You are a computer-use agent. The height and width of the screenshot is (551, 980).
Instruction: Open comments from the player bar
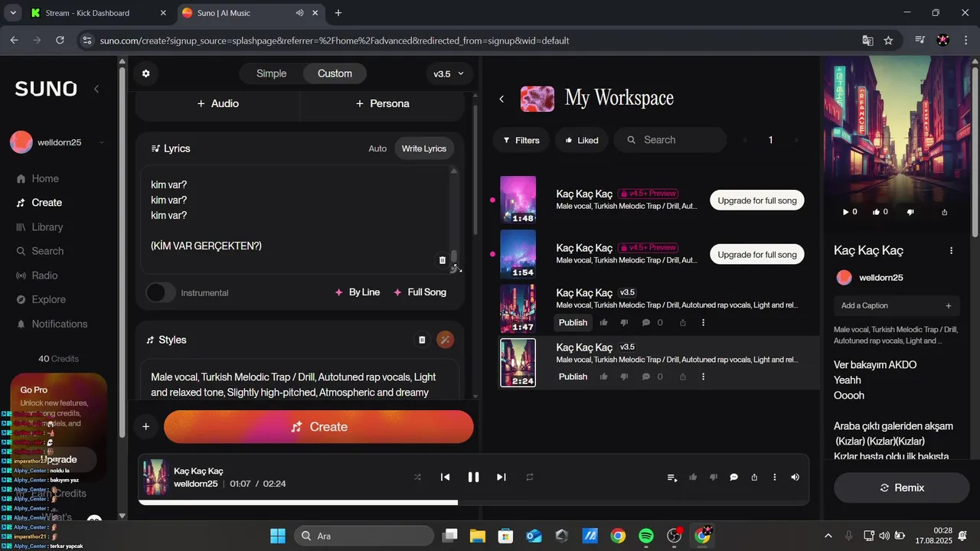point(733,477)
